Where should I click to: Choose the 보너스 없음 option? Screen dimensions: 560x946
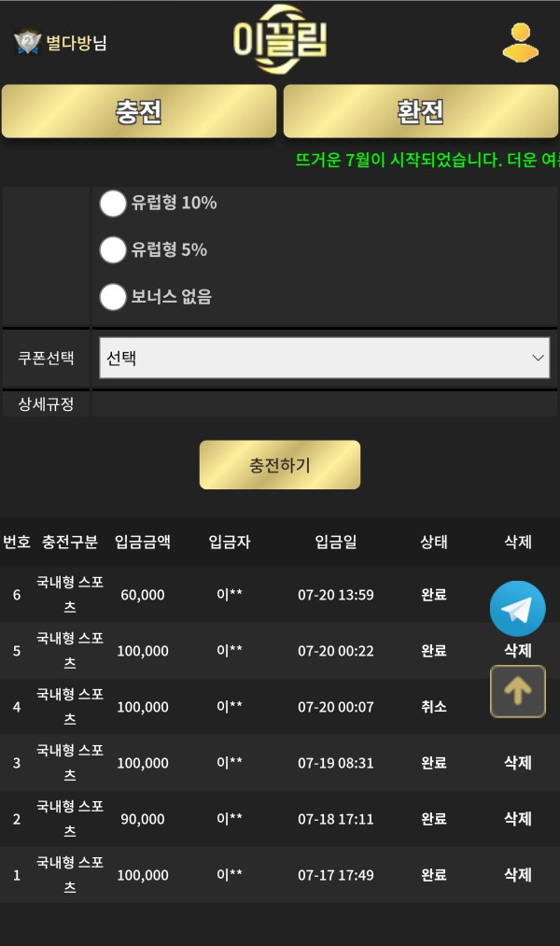[113, 297]
